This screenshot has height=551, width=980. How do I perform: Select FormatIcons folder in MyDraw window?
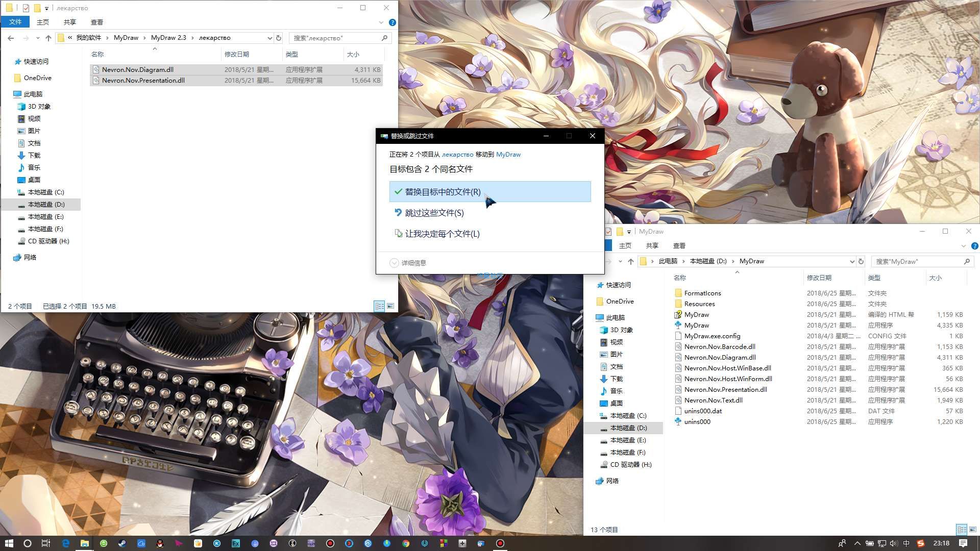point(820,293)
